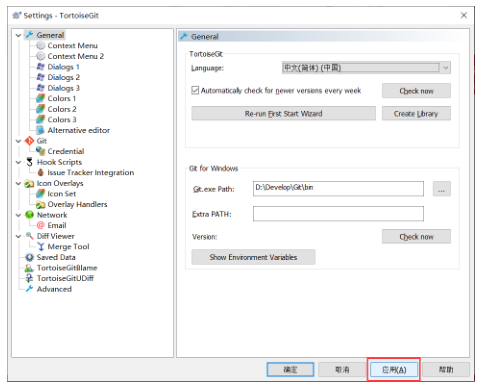This screenshot has width=483, height=386.
Task: Click the Credential keys icon
Action: (x=40, y=151)
